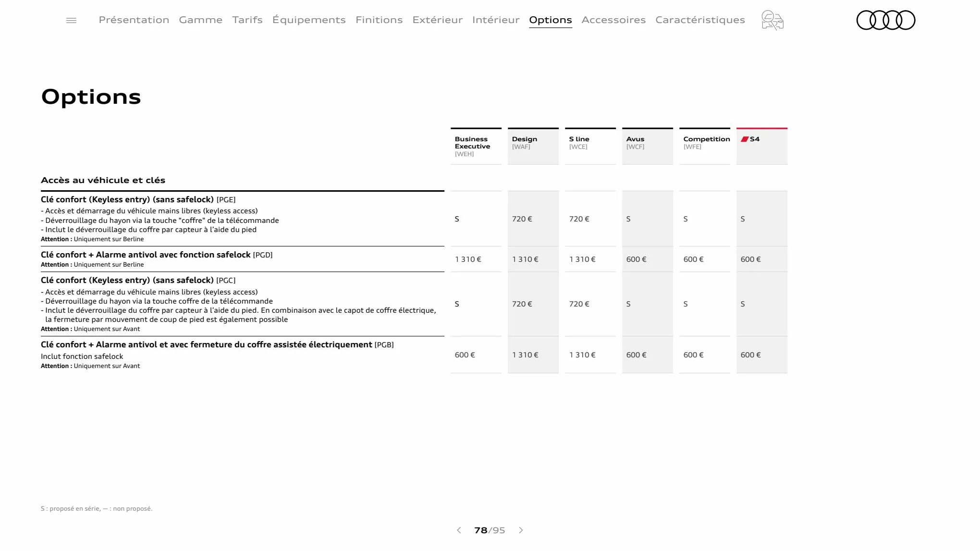Go to previous page arrow
The width and height of the screenshot is (980, 551).
[x=459, y=530]
